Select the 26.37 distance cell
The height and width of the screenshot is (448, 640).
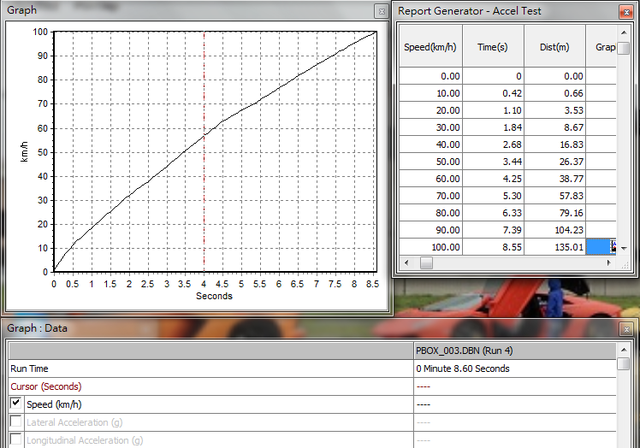click(x=555, y=162)
